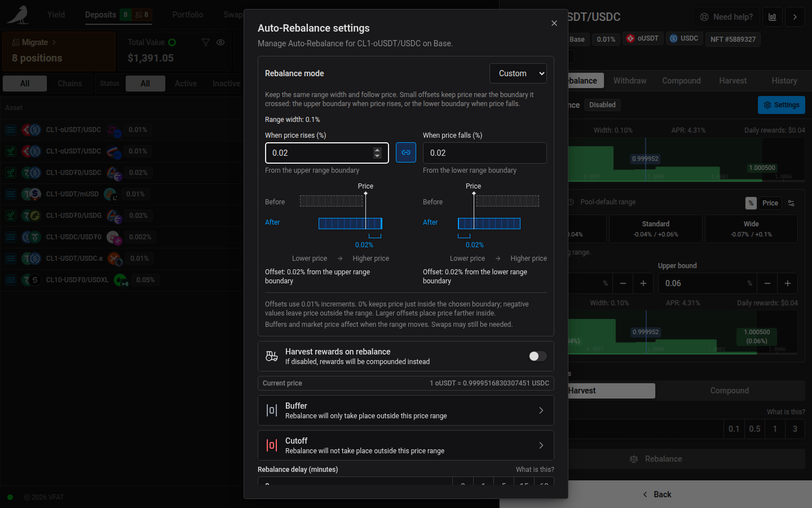The width and height of the screenshot is (812, 508).
Task: Click What is this? beside Rebalance delay
Action: [x=535, y=470]
